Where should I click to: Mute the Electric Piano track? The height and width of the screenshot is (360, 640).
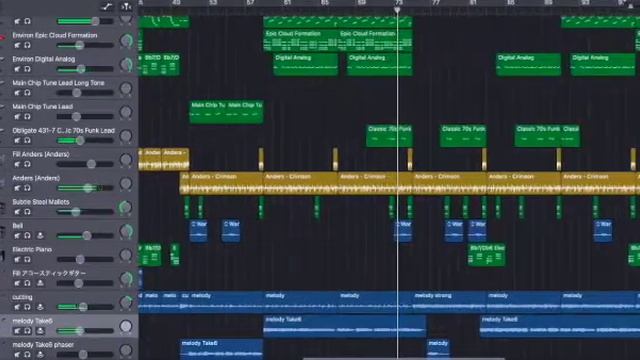tap(17, 259)
